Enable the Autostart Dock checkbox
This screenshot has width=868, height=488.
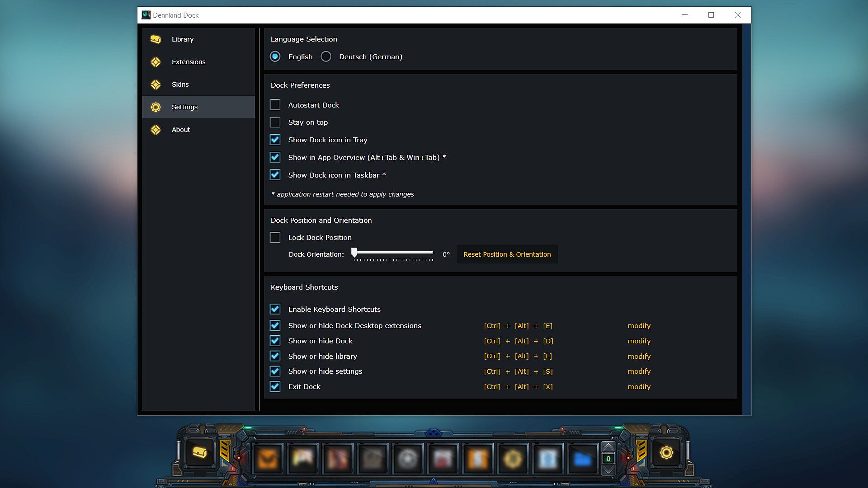275,105
